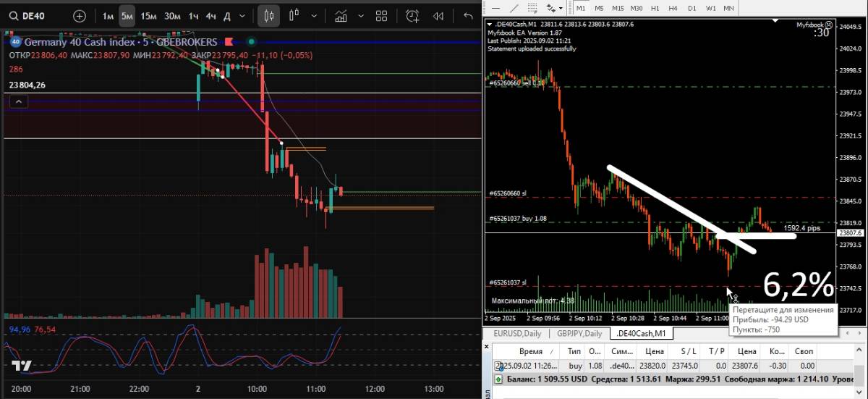Add symbol with the plus circle icon

[x=79, y=16]
